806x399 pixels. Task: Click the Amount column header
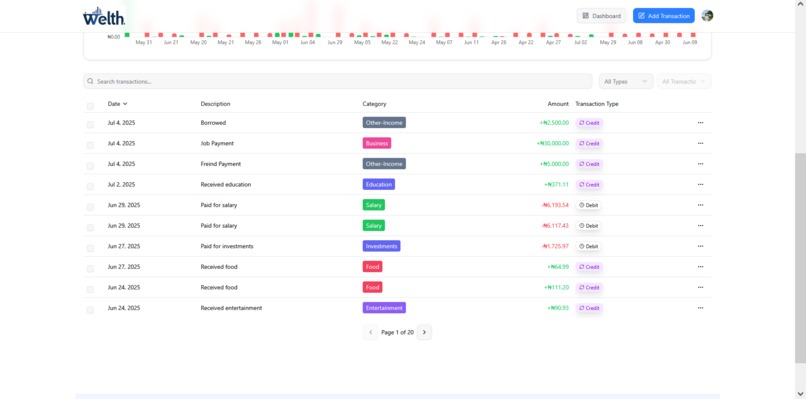click(x=558, y=104)
